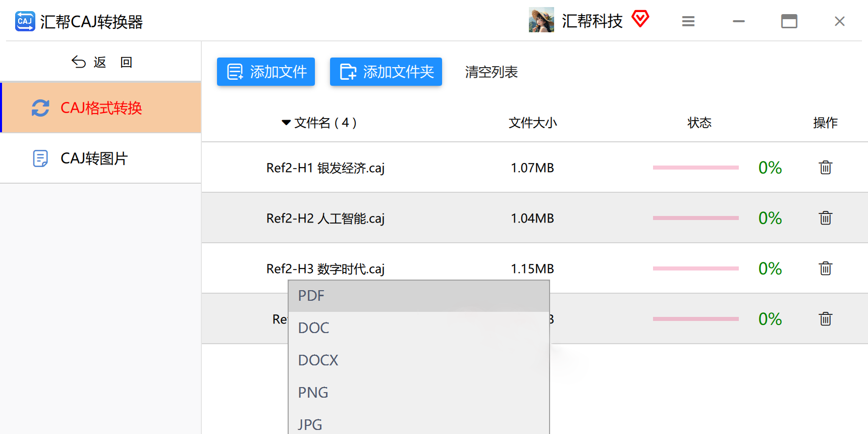Screen dimensions: 868x434
Task: Toggle the 文件名 column sort arrow
Action: [286, 123]
